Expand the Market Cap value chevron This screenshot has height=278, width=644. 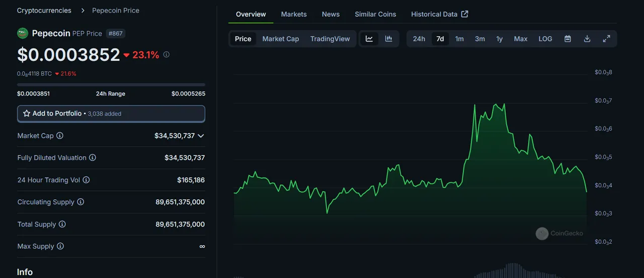[x=201, y=136]
